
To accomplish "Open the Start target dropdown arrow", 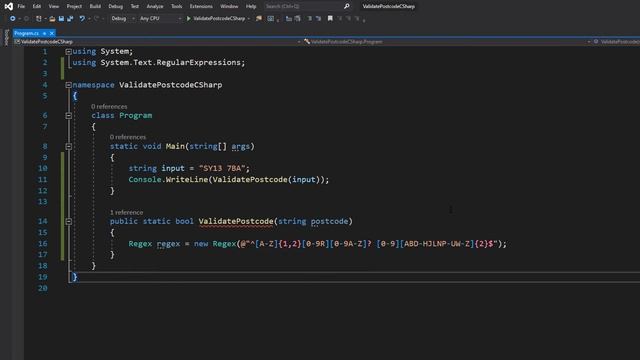I will [249, 18].
